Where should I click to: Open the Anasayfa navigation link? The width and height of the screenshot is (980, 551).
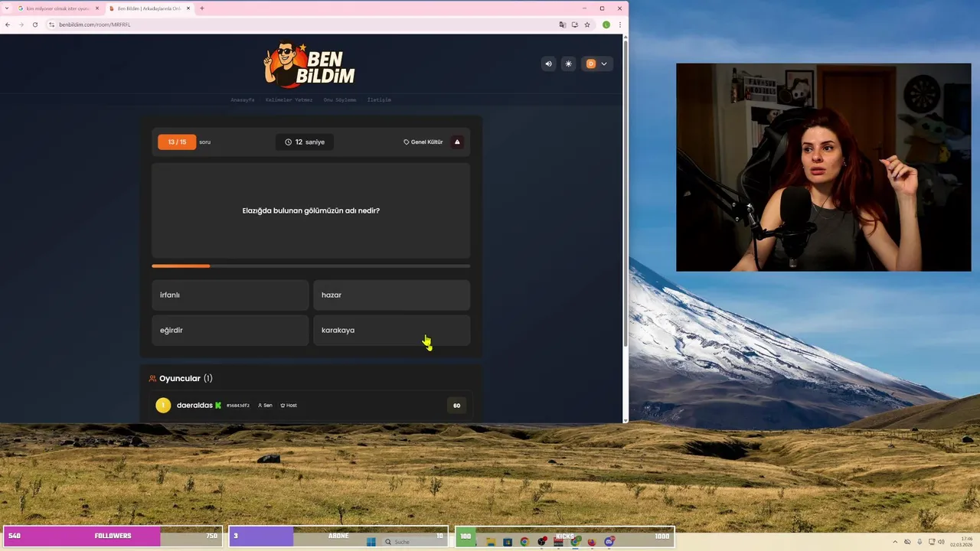click(243, 100)
